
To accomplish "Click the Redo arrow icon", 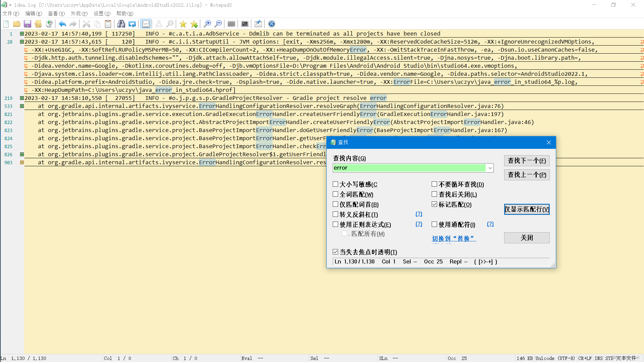I will [x=73, y=24].
